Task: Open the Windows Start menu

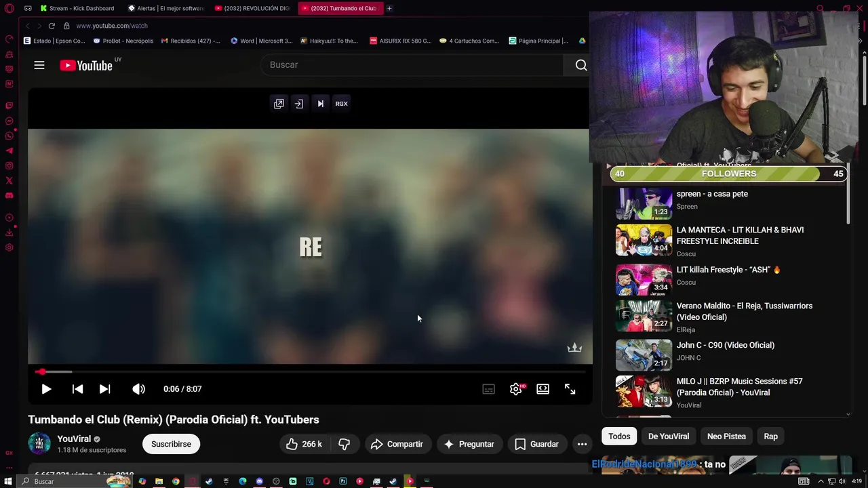Action: click(8, 481)
